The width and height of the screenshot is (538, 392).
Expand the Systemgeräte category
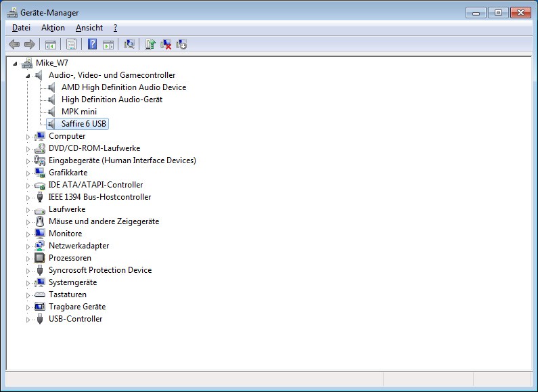point(28,283)
